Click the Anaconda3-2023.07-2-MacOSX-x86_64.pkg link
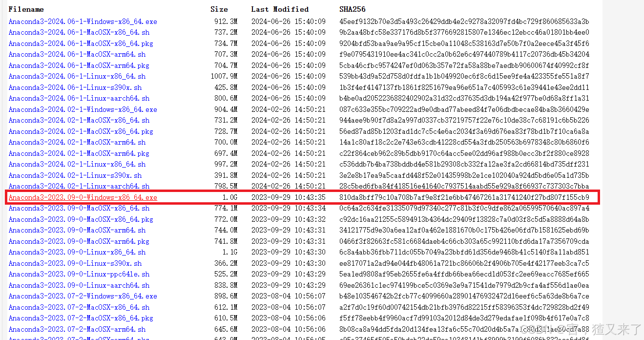Image resolution: width=644 pixels, height=340 pixels. (81, 318)
